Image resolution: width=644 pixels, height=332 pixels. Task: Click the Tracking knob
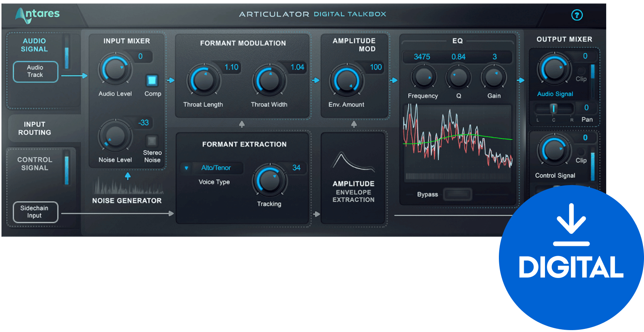[269, 180]
